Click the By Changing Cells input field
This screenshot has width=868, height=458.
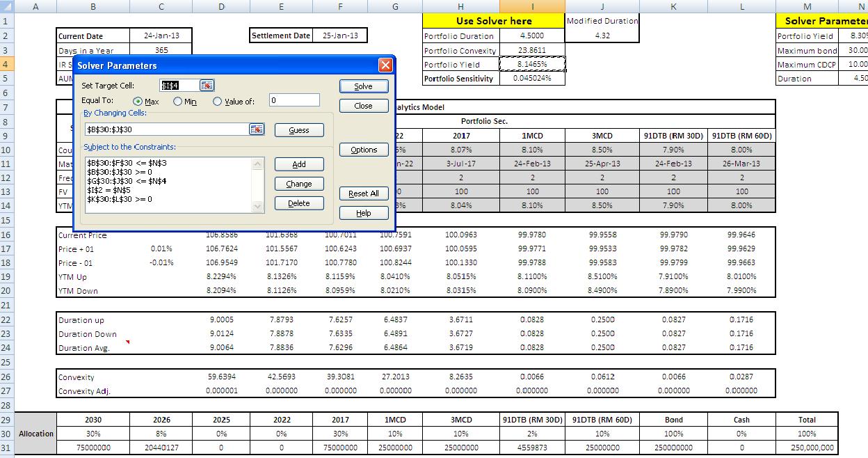(x=166, y=129)
